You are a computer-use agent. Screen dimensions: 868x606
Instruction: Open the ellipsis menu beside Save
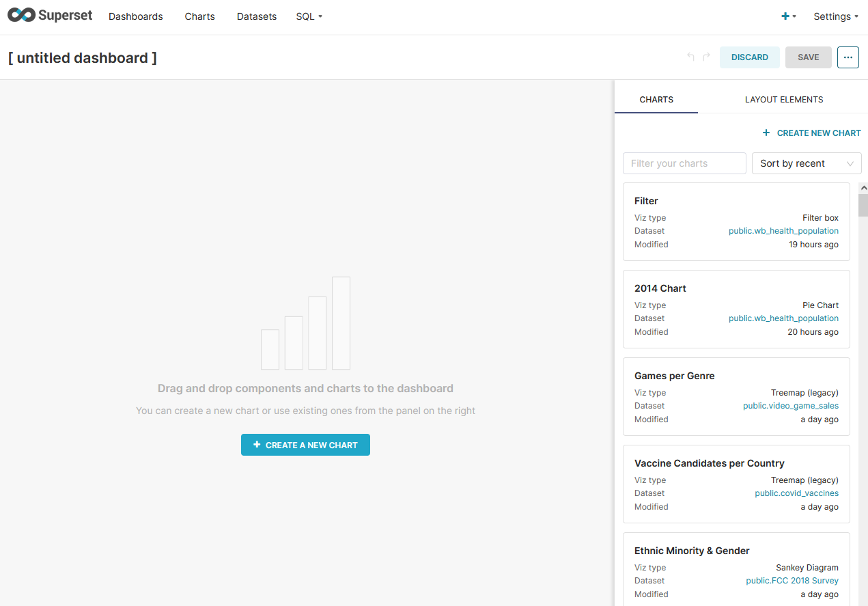[848, 57]
